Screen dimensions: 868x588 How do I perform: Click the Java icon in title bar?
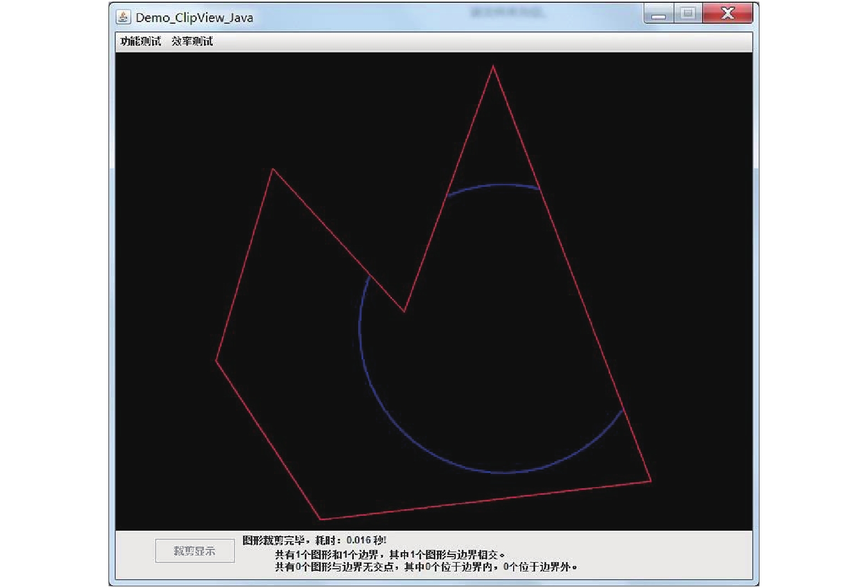pos(123,17)
